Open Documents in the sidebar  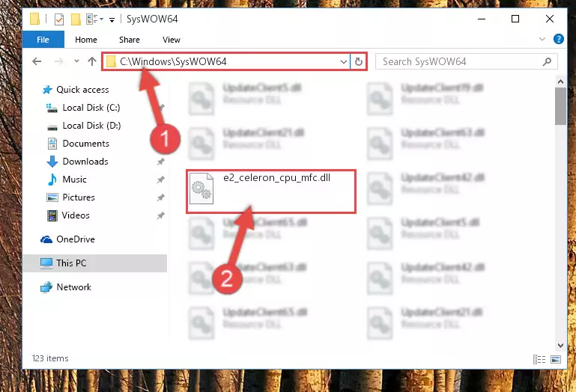point(85,144)
